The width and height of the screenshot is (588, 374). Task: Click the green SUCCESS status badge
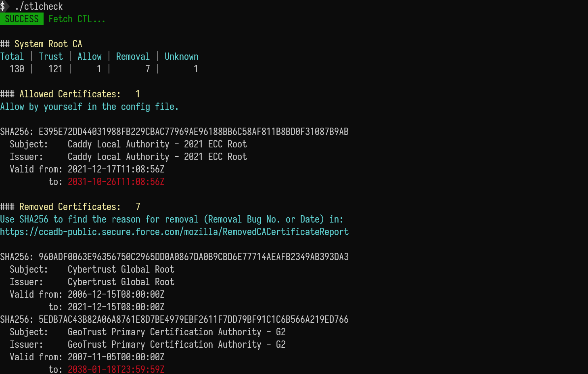click(x=22, y=19)
